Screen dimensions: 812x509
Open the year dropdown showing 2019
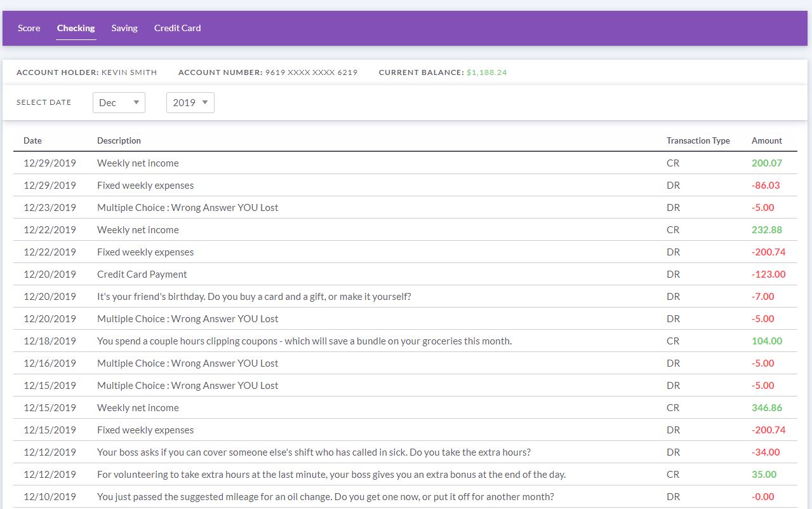tap(190, 102)
